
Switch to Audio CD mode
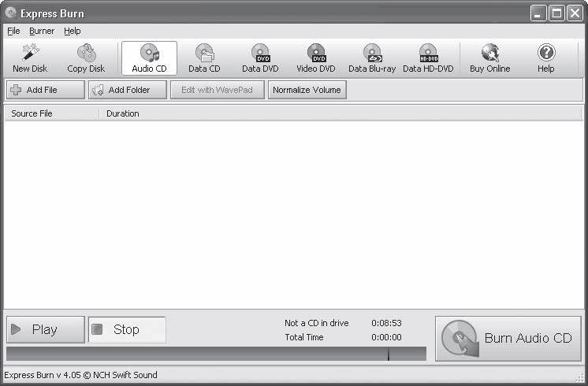point(149,58)
